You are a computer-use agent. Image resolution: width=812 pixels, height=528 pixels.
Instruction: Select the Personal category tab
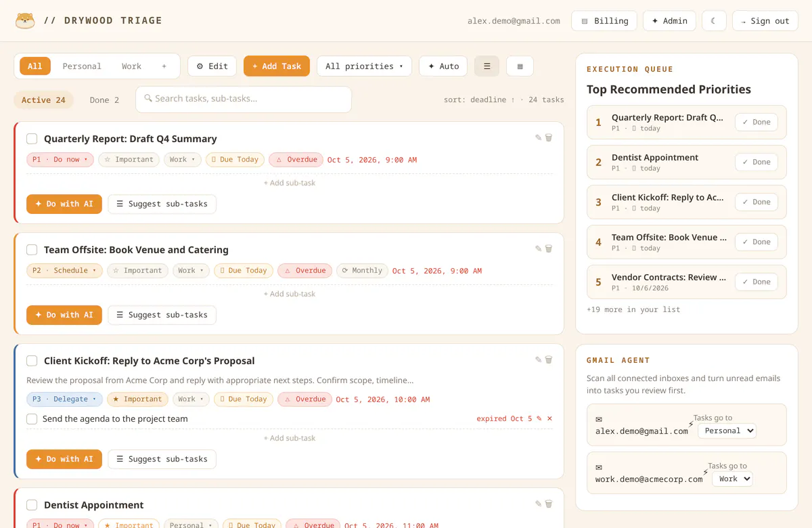tap(82, 66)
